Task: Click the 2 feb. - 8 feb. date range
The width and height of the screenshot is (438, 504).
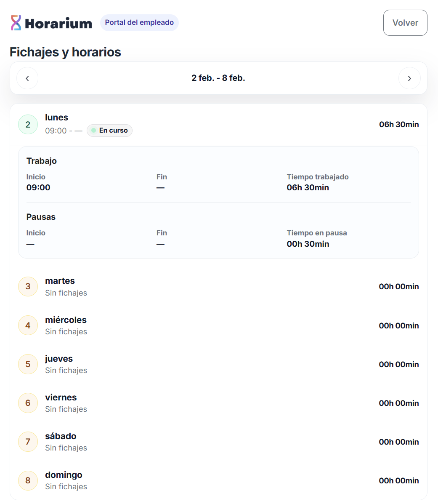Action: pyautogui.click(x=218, y=78)
